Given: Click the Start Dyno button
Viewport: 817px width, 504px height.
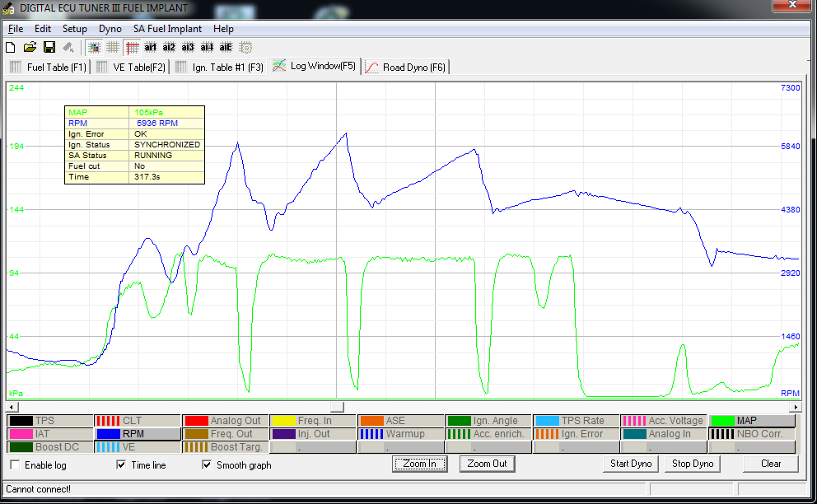Looking at the screenshot, I should tap(631, 464).
